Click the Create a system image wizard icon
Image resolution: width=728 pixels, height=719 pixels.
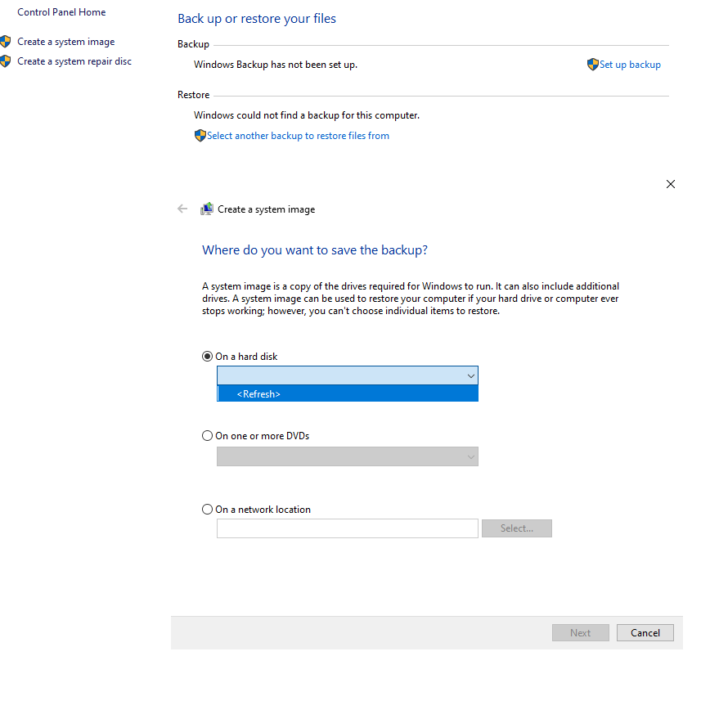coord(207,209)
